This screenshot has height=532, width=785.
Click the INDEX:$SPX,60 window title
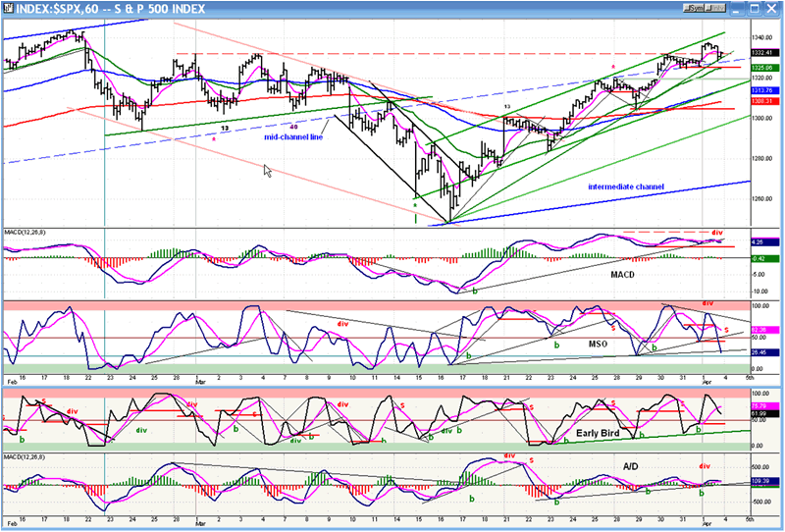pyautogui.click(x=111, y=9)
